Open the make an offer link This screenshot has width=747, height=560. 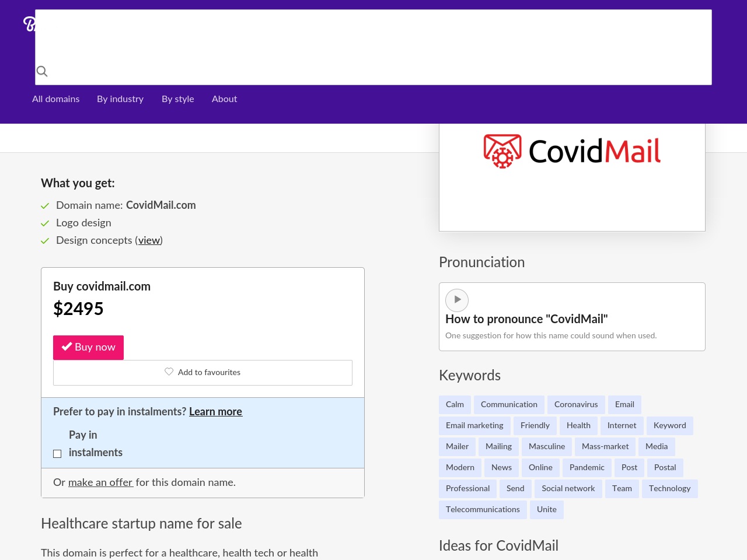[x=100, y=482]
